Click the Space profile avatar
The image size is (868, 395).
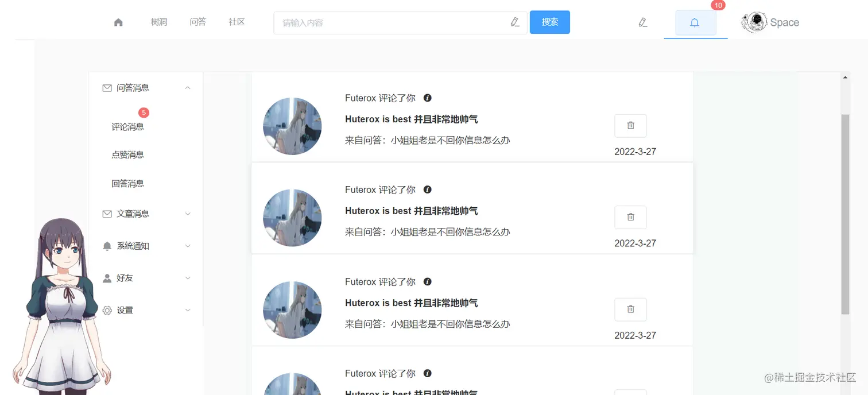[x=754, y=22]
